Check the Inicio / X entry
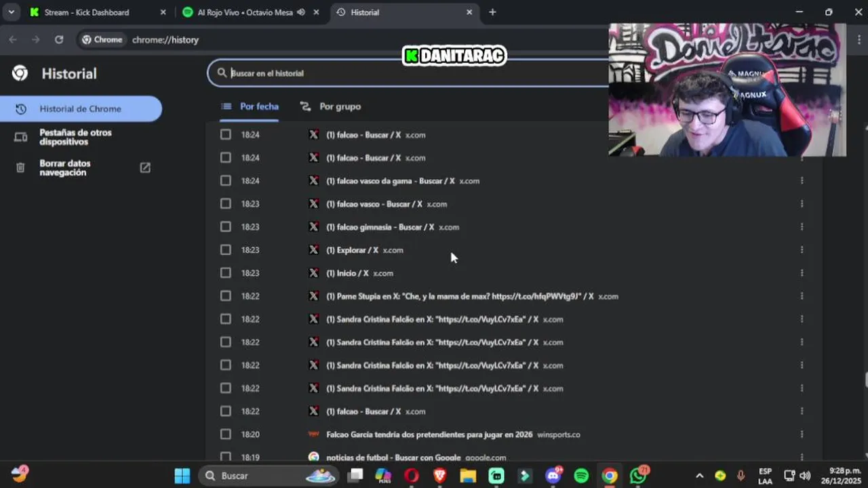 click(x=226, y=273)
